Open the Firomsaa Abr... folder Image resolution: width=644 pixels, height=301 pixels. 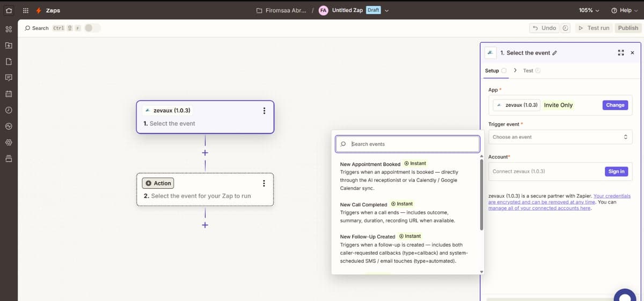click(x=281, y=10)
